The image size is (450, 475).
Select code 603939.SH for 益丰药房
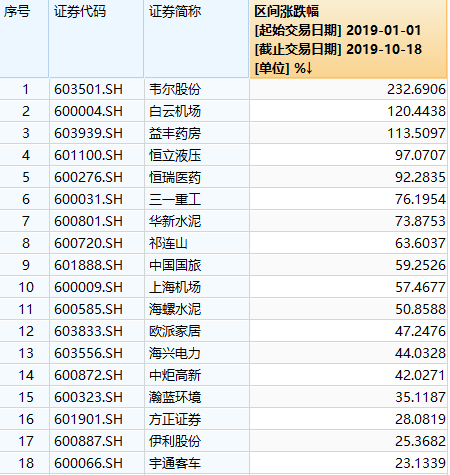click(x=96, y=133)
